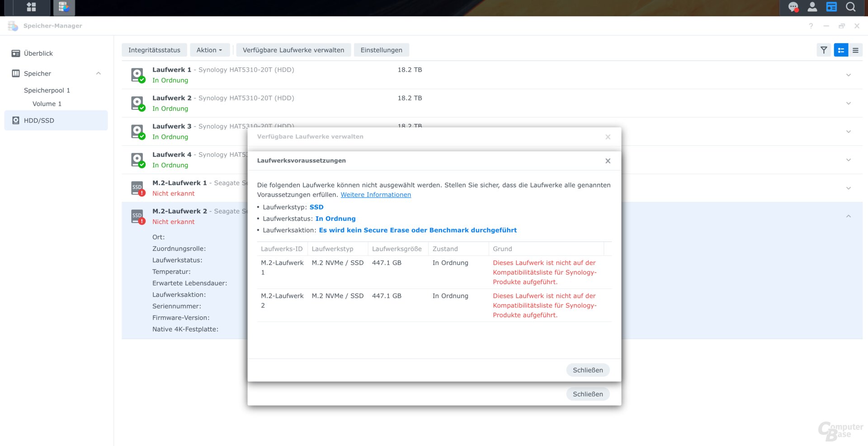Follow the Weitere Informationen link
868x446 pixels.
click(x=376, y=195)
